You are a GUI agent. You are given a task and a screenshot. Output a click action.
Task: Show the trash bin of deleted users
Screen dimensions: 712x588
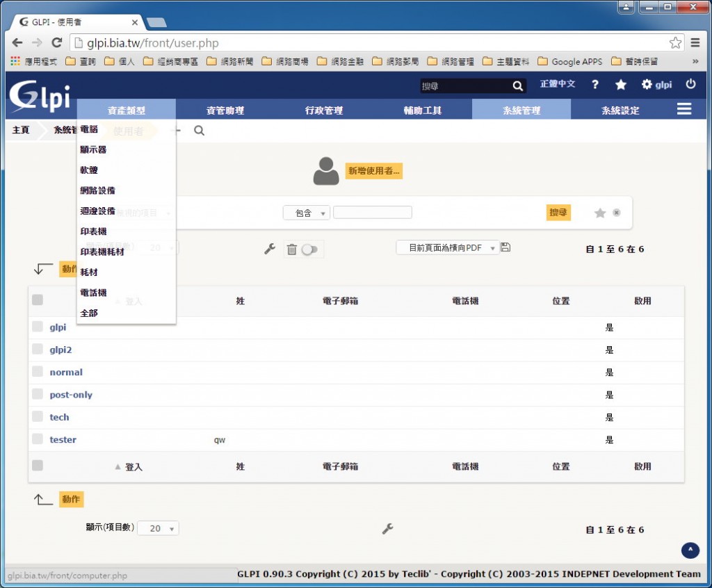point(291,250)
